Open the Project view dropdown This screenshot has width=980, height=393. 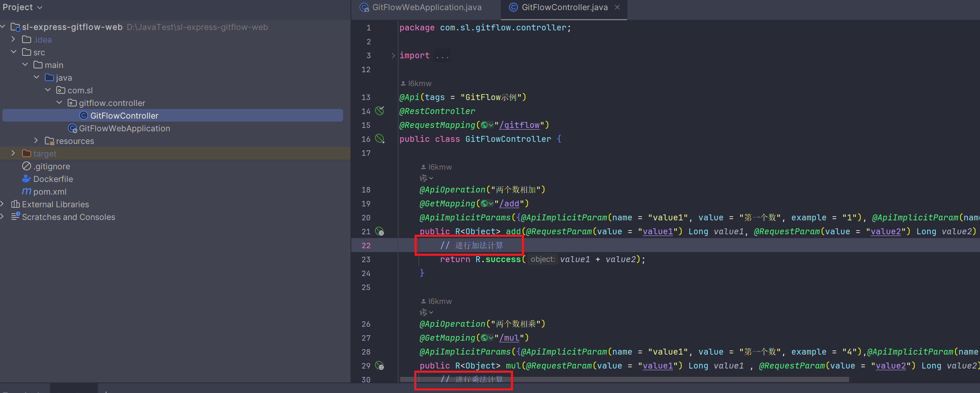point(22,7)
